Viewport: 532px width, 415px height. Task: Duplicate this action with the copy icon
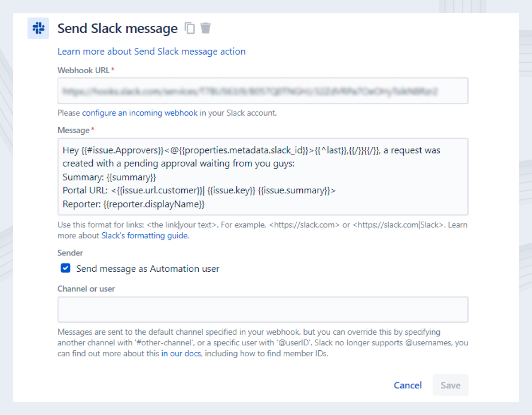tap(189, 28)
